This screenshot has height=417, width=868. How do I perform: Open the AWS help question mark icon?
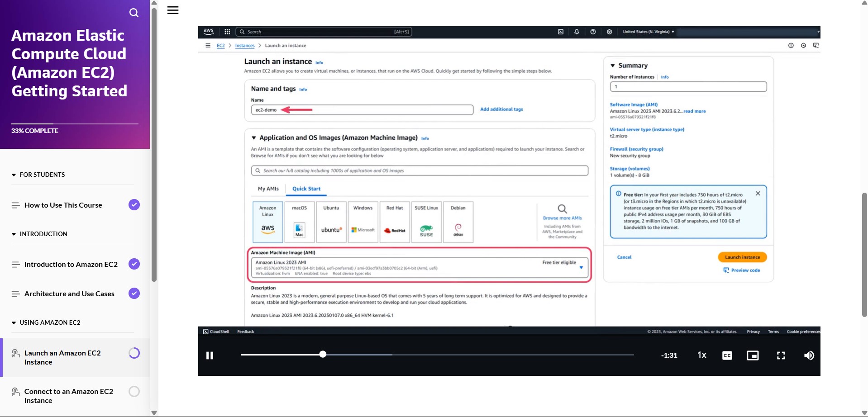(593, 32)
